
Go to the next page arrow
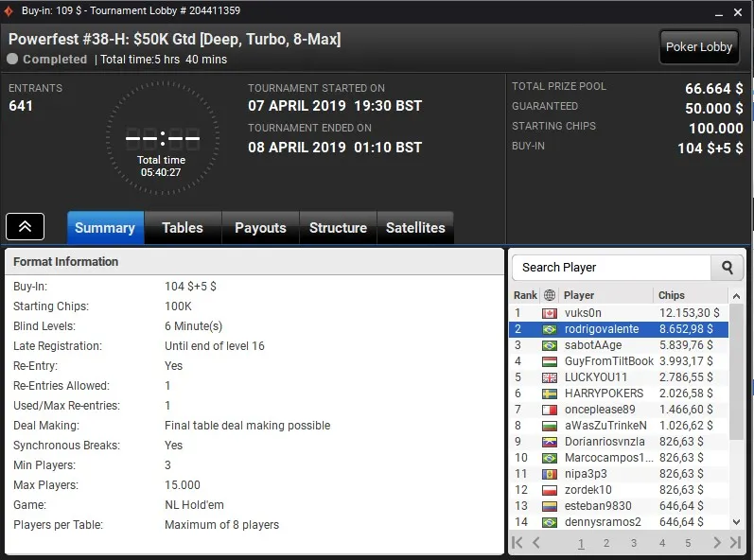tap(717, 543)
